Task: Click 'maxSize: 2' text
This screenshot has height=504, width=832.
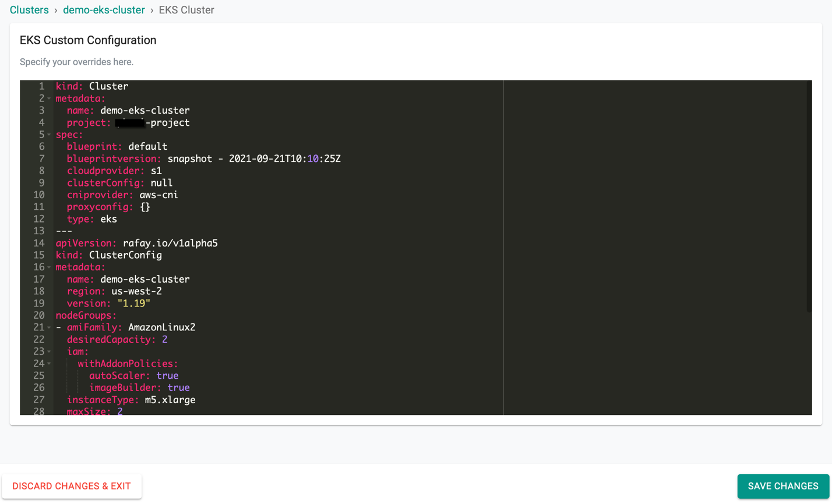Action: click(95, 411)
